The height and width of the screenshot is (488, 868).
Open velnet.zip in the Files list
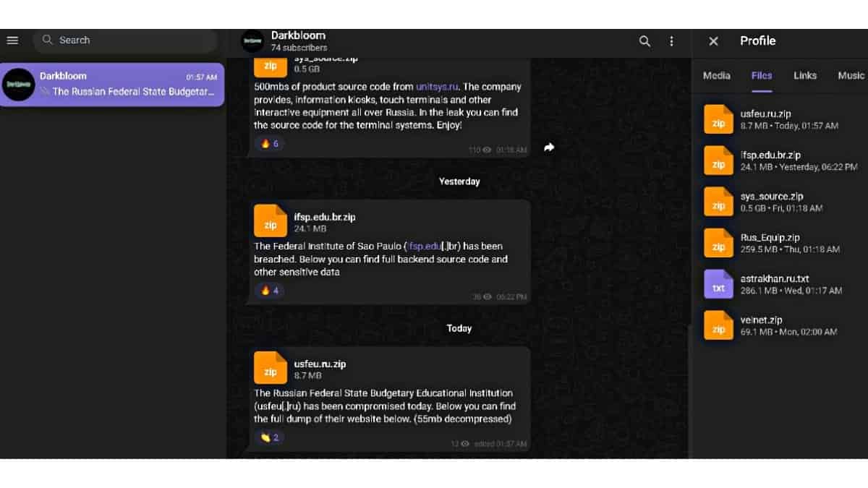coord(718,325)
